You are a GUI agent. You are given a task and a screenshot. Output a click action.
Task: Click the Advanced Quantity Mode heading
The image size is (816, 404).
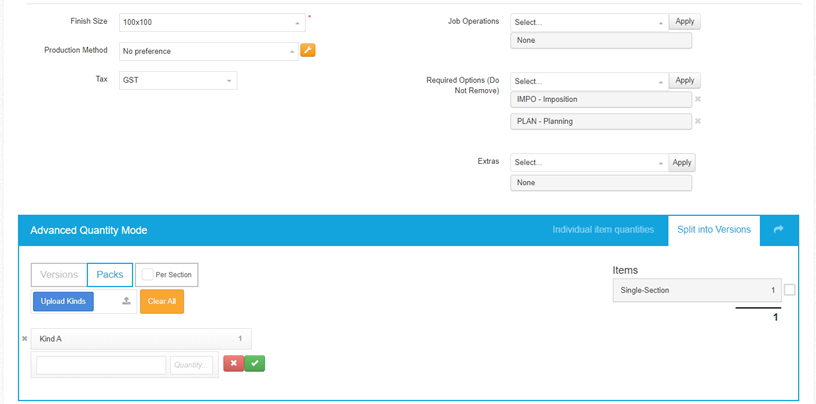point(89,230)
